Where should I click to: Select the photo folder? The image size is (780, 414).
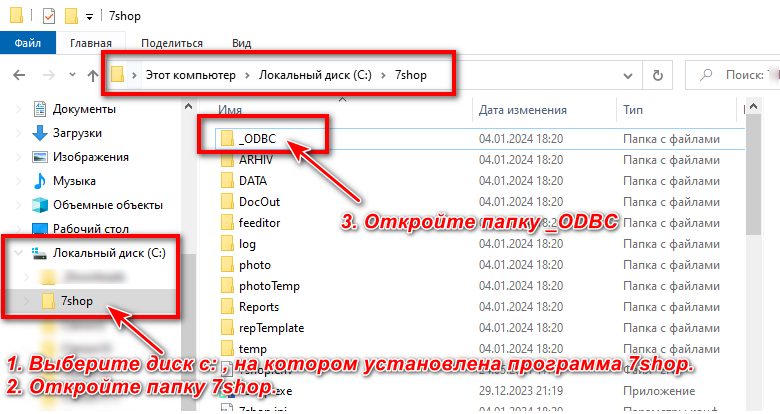pyautogui.click(x=255, y=265)
